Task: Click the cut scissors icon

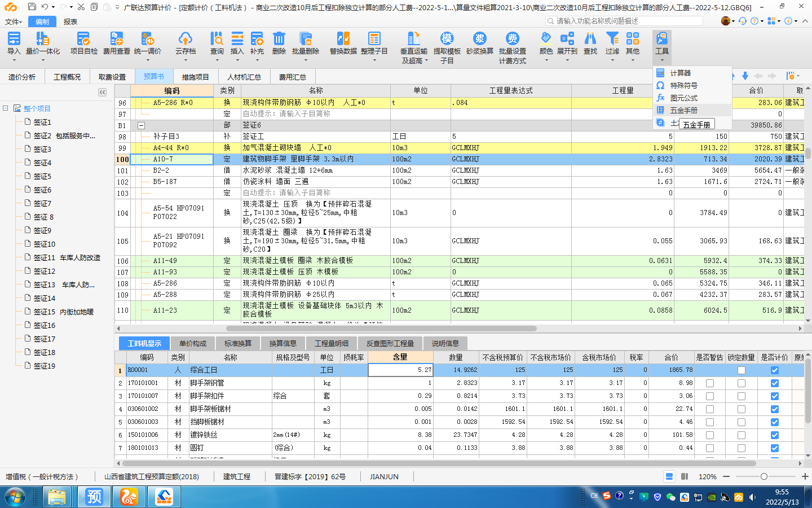Action: (x=81, y=7)
